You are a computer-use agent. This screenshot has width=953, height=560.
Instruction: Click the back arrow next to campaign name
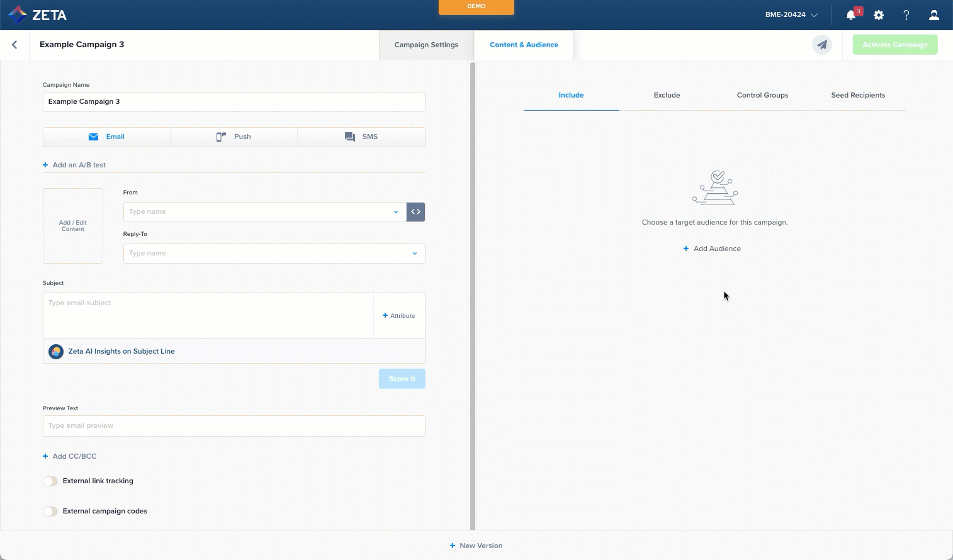pos(14,45)
